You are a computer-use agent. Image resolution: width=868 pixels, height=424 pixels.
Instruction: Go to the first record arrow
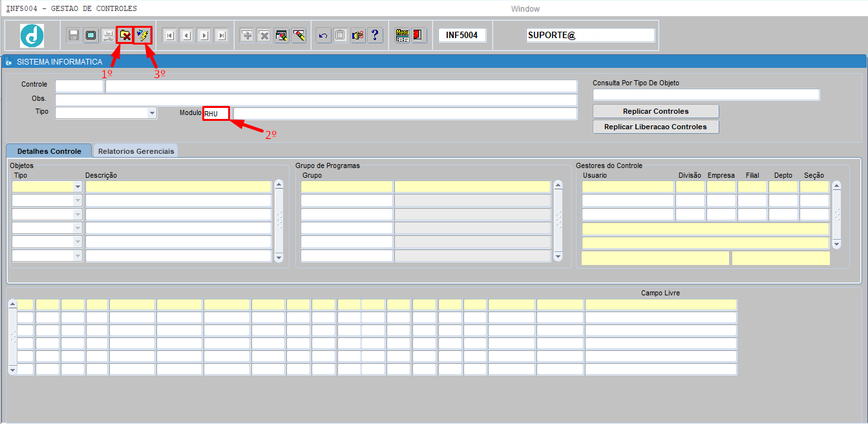(x=169, y=36)
